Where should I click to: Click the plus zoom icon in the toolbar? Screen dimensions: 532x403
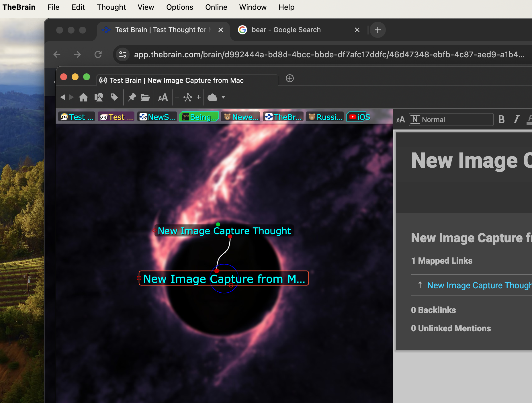(x=199, y=97)
